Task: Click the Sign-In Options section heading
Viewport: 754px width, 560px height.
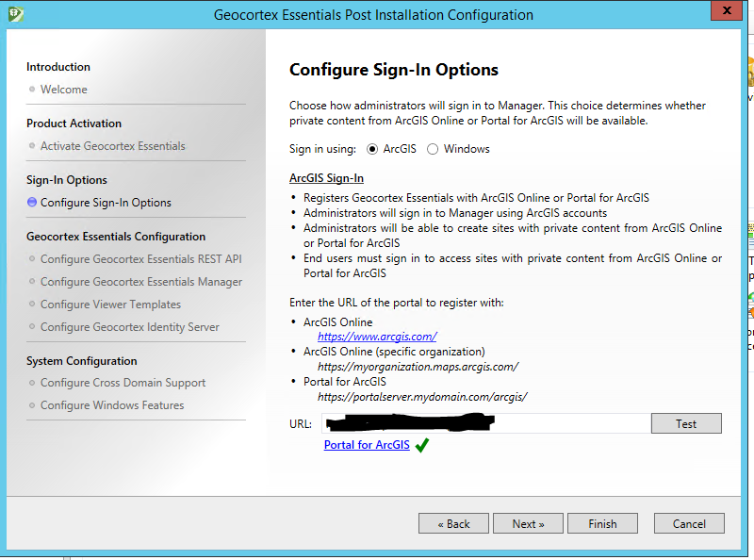Action: point(67,180)
